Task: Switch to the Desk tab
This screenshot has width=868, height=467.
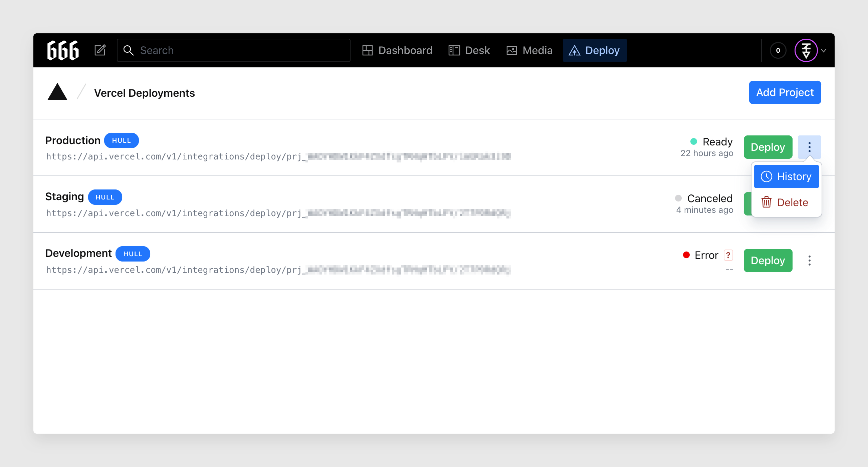Action: click(469, 50)
